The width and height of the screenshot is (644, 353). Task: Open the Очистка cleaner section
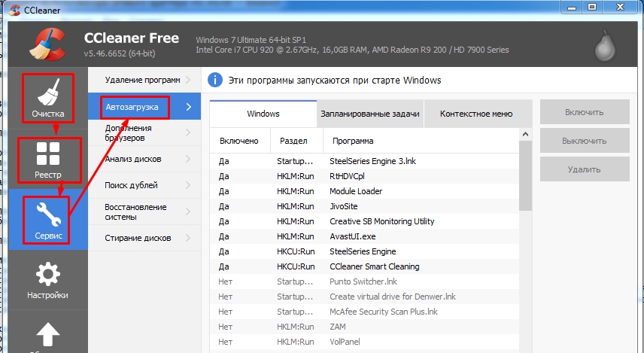(x=48, y=99)
